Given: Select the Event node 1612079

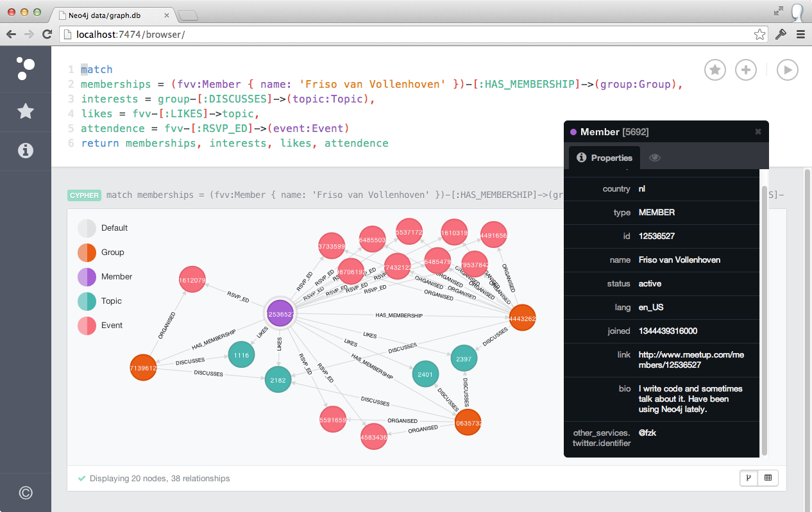Looking at the screenshot, I should 192,280.
